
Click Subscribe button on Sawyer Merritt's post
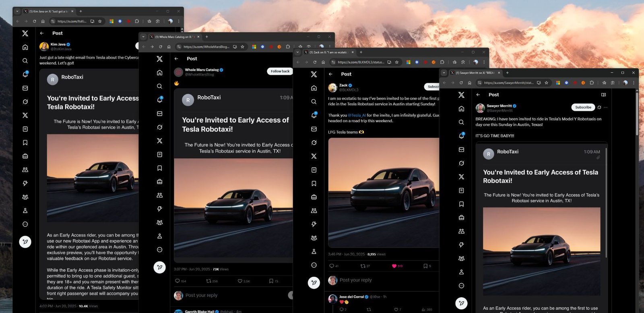click(x=583, y=107)
